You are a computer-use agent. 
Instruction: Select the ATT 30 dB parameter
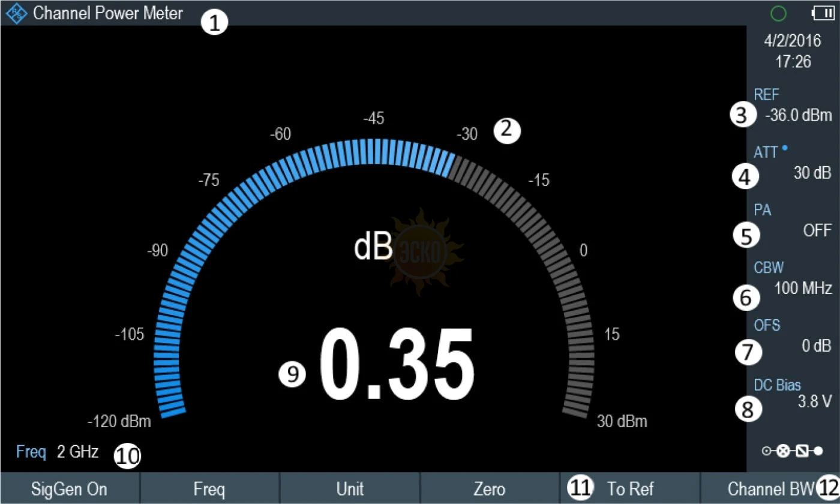793,163
